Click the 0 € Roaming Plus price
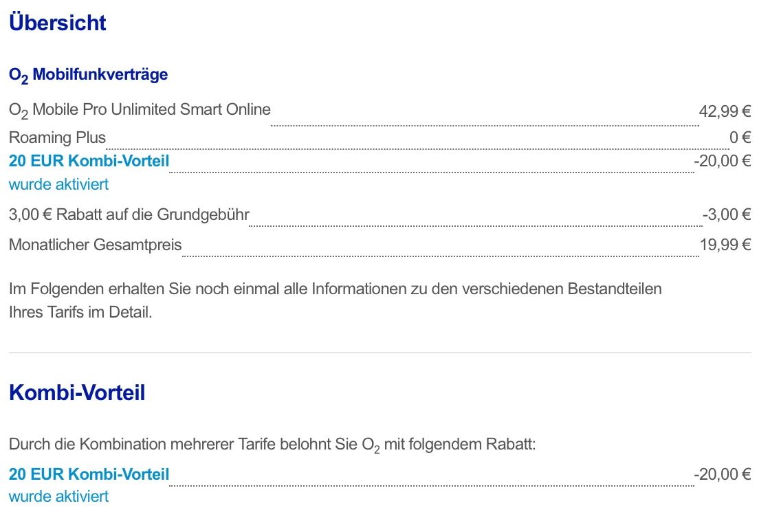Image resolution: width=781 pixels, height=532 pixels. click(x=740, y=137)
